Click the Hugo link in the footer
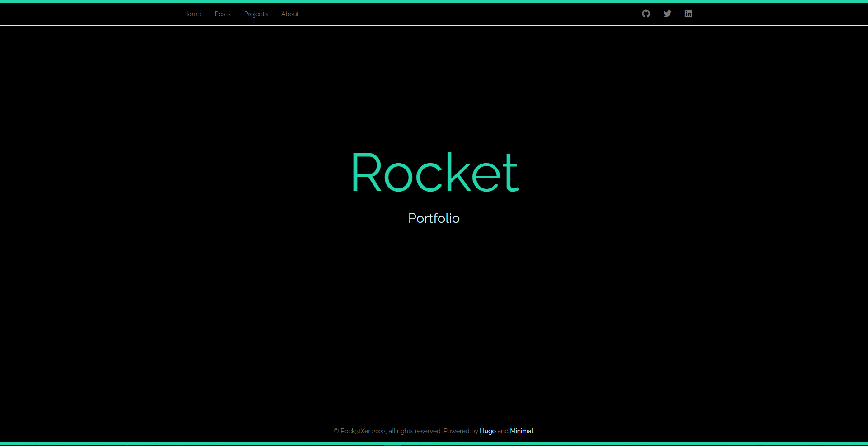The width and height of the screenshot is (868, 446). 487,431
